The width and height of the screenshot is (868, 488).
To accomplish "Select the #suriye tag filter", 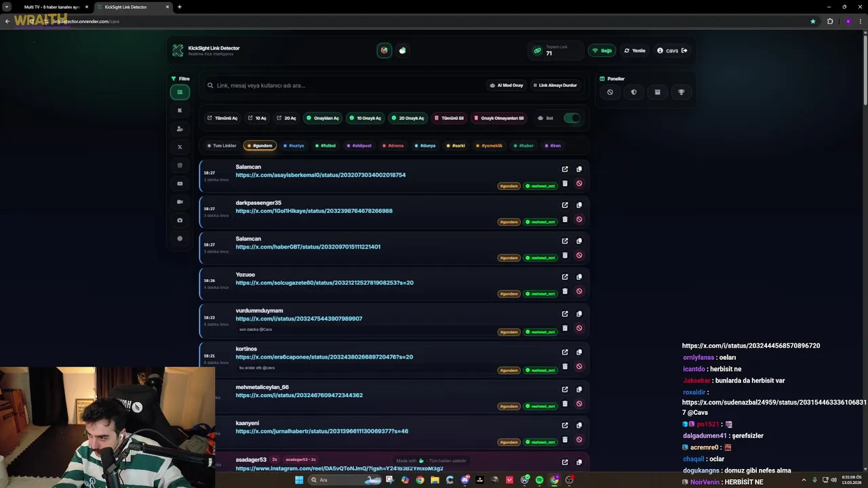I will point(294,146).
